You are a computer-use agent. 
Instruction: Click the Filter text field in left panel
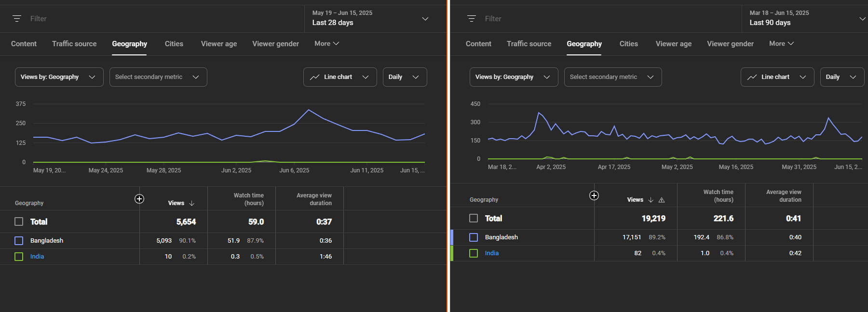click(145, 19)
